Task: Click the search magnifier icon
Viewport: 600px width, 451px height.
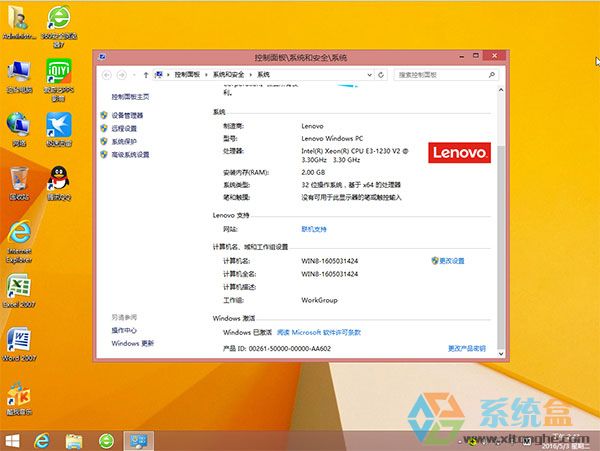Action: (x=492, y=75)
